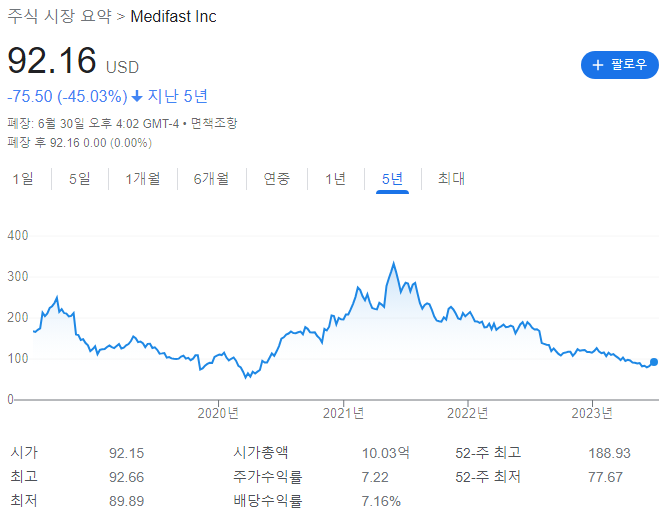
Task: Click the 지난 5년 period text
Action: (177, 96)
